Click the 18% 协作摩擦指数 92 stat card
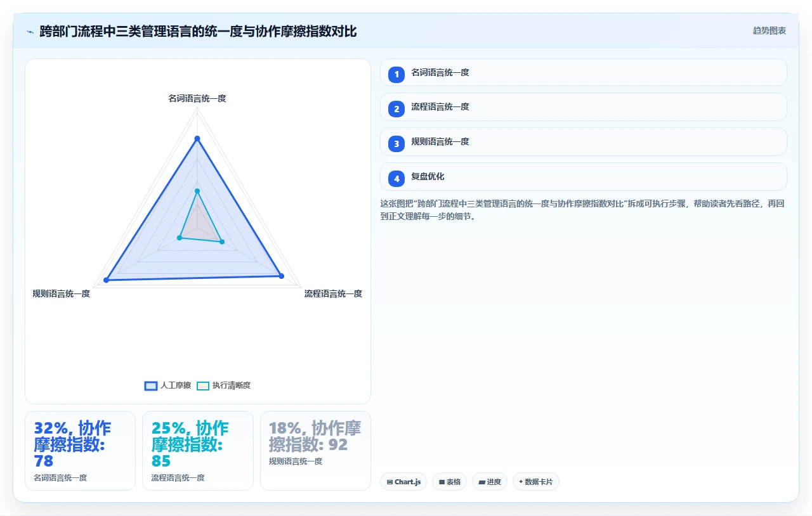Image resolution: width=812 pixels, height=516 pixels. coord(315,451)
